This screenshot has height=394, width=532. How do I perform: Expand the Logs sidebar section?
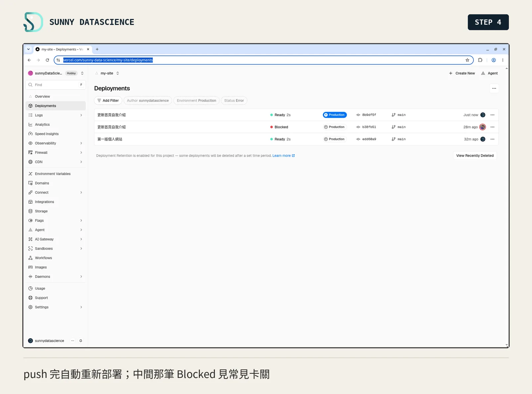81,115
